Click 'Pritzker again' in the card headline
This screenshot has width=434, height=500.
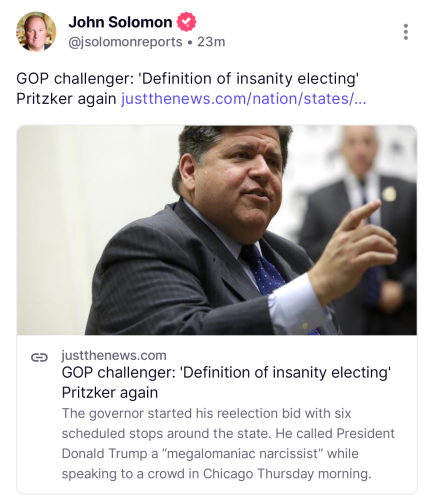coord(110,393)
